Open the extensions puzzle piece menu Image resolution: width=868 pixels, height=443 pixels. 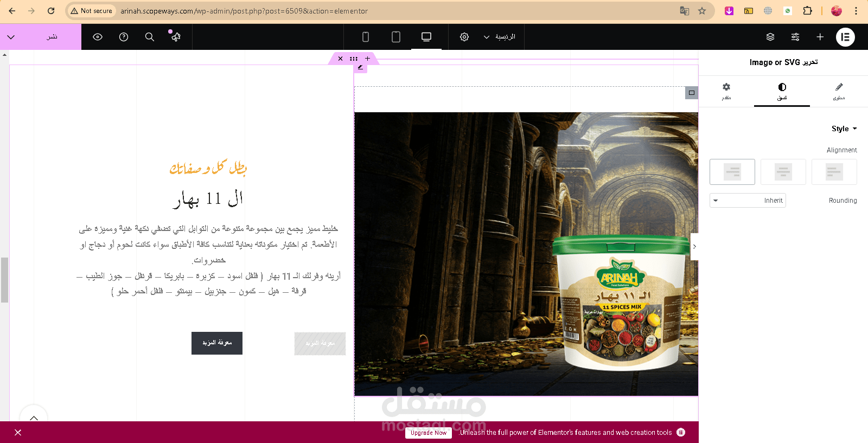(x=807, y=11)
